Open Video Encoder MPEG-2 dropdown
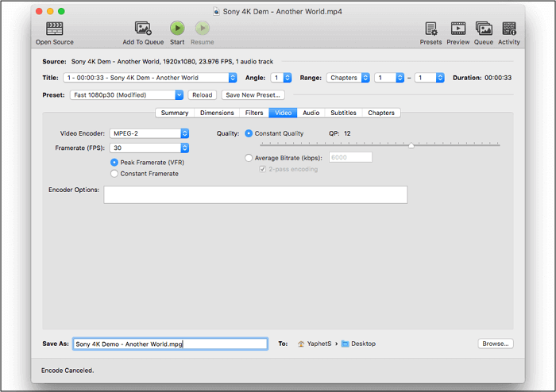Image resolution: width=556 pixels, height=392 pixels. coord(149,133)
